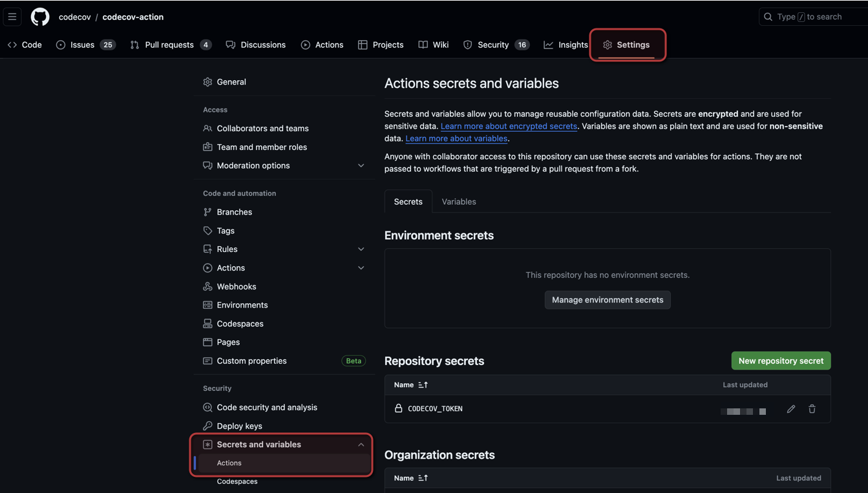Open the Code tab
Screen dimensions: 868x493
click(x=25, y=45)
